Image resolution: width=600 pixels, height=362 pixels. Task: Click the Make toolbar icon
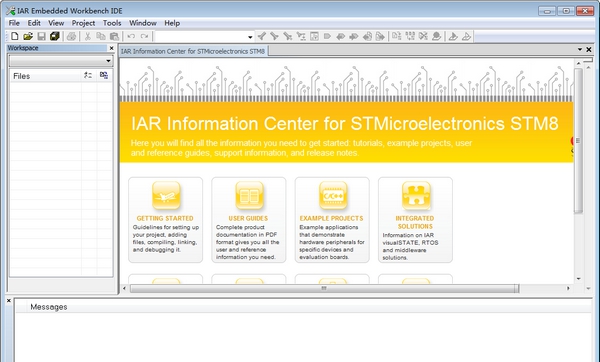pos(410,36)
